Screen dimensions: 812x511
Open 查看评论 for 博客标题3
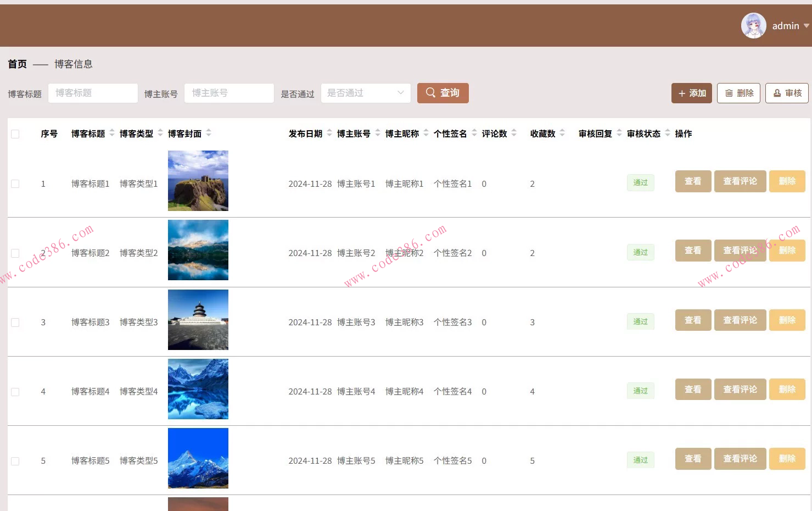(x=740, y=320)
